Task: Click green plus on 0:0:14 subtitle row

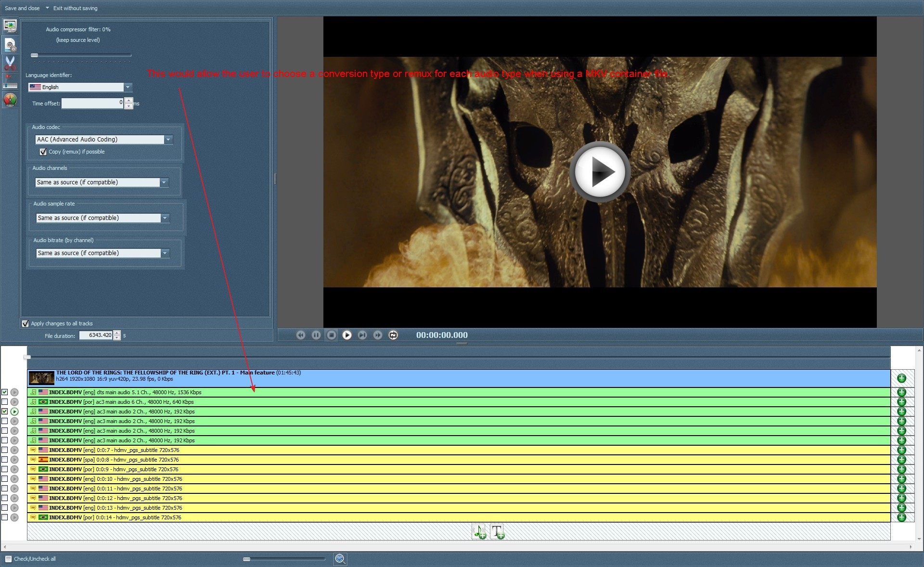Action: click(902, 517)
